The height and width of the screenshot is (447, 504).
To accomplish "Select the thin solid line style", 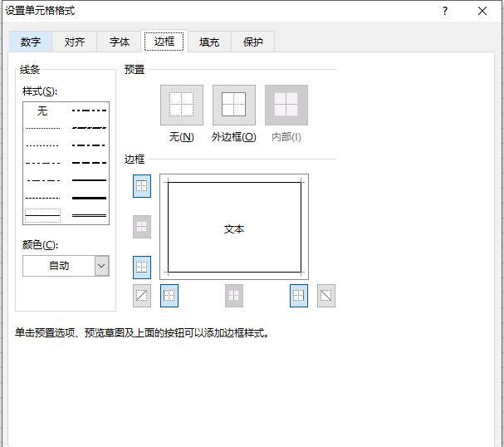I will (42, 215).
